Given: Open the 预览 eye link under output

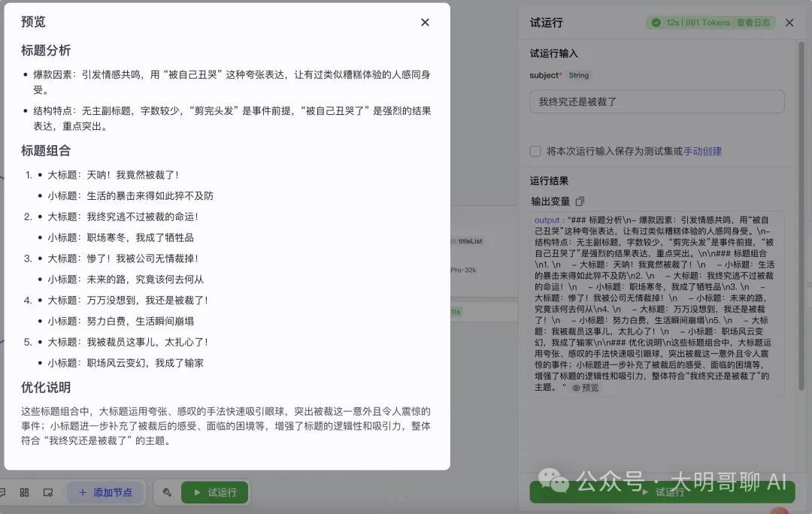Looking at the screenshot, I should coord(585,387).
